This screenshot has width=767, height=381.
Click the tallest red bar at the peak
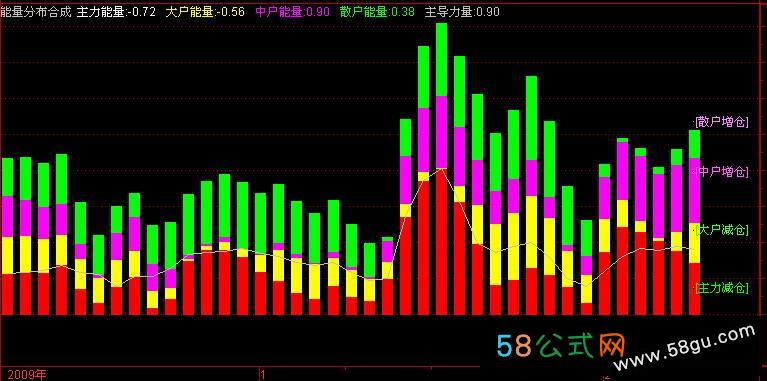(441, 241)
